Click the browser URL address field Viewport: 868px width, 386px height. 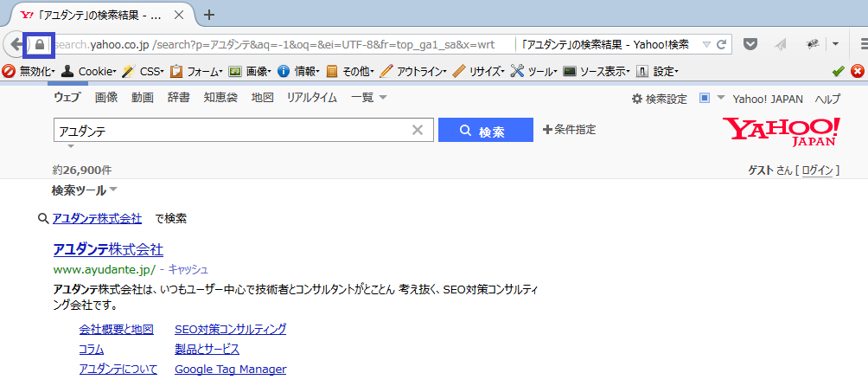click(283, 45)
